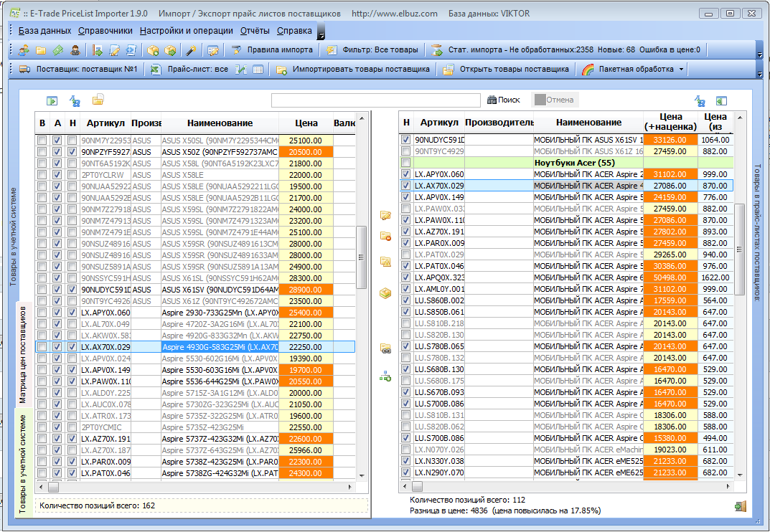Screen dimensions: 770x532
Task: Toggle checkbox for right row 90NT9YC4929
Action: 405,151
